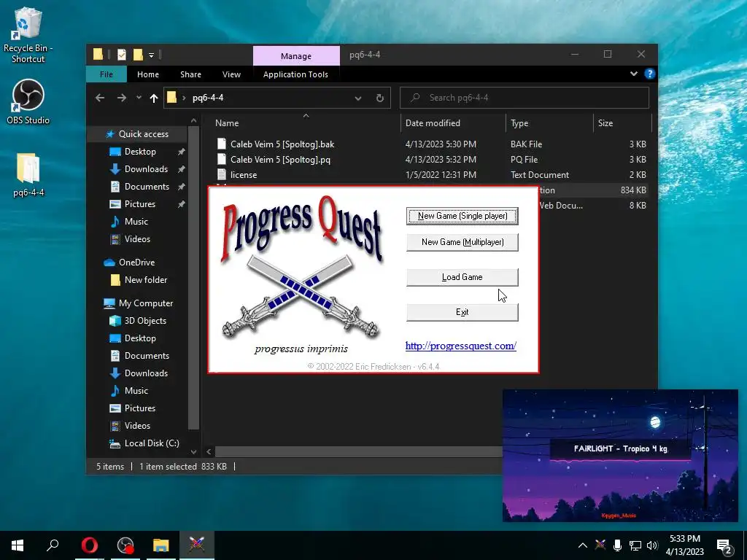Sort files by Name column

pos(306,122)
